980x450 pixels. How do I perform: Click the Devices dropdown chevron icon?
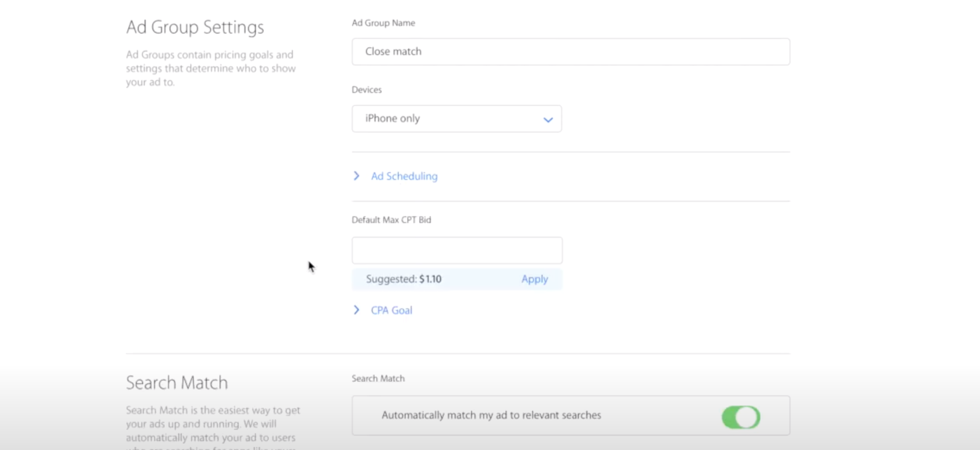click(548, 119)
